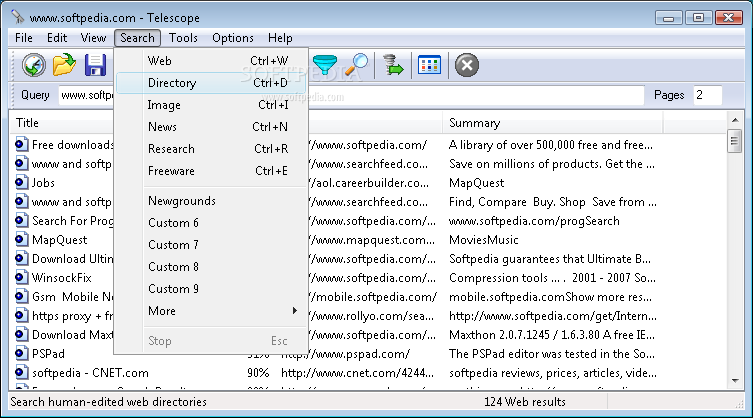
Task: Click summary 'A library of over 500,000 free'
Action: coord(550,145)
